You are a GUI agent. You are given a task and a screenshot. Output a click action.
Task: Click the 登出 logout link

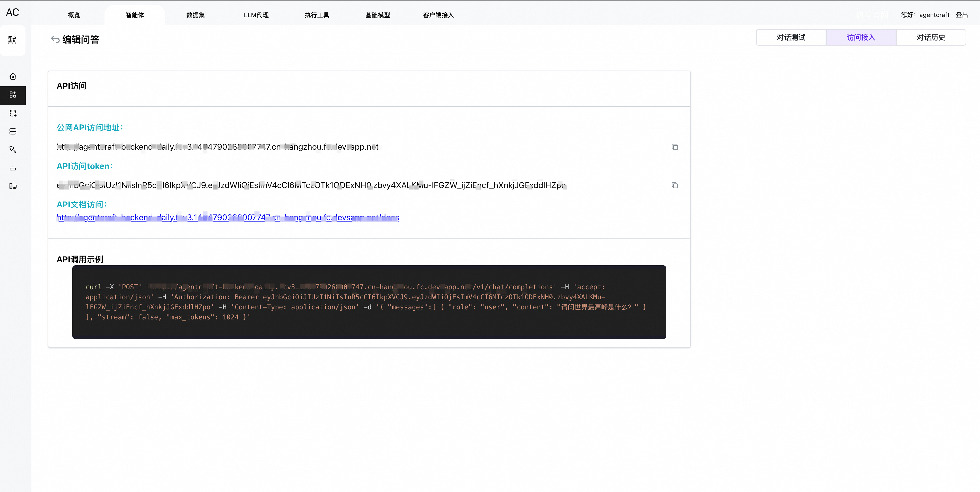(x=962, y=15)
